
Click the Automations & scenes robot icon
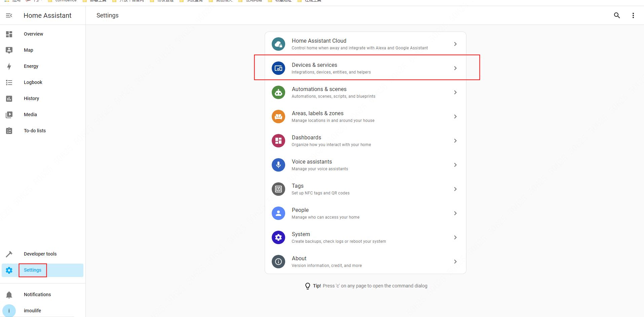pyautogui.click(x=278, y=92)
